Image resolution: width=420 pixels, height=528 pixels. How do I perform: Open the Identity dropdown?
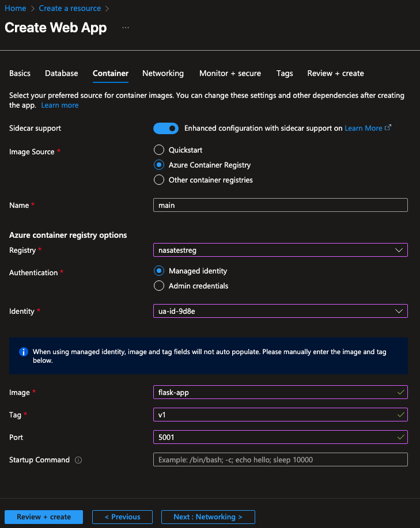280,311
